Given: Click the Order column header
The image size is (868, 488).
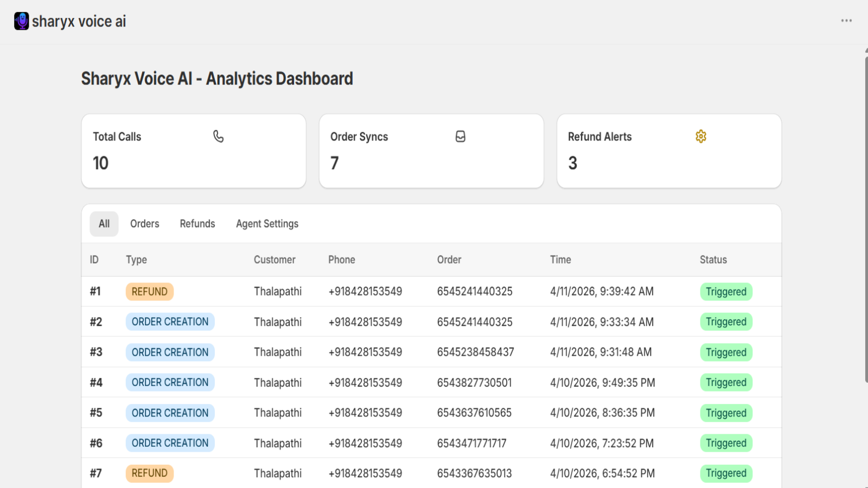Looking at the screenshot, I should (449, 260).
